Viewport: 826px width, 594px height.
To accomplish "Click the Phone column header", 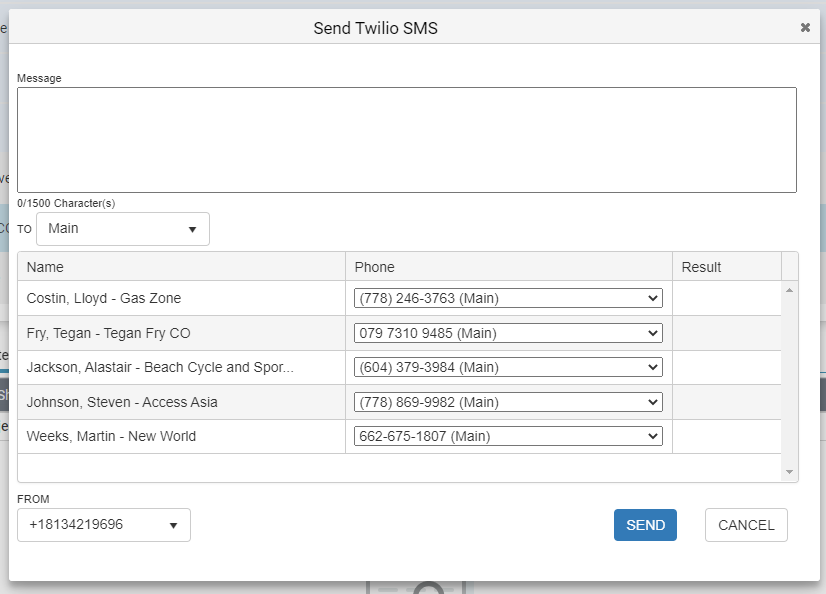I will click(x=509, y=267).
